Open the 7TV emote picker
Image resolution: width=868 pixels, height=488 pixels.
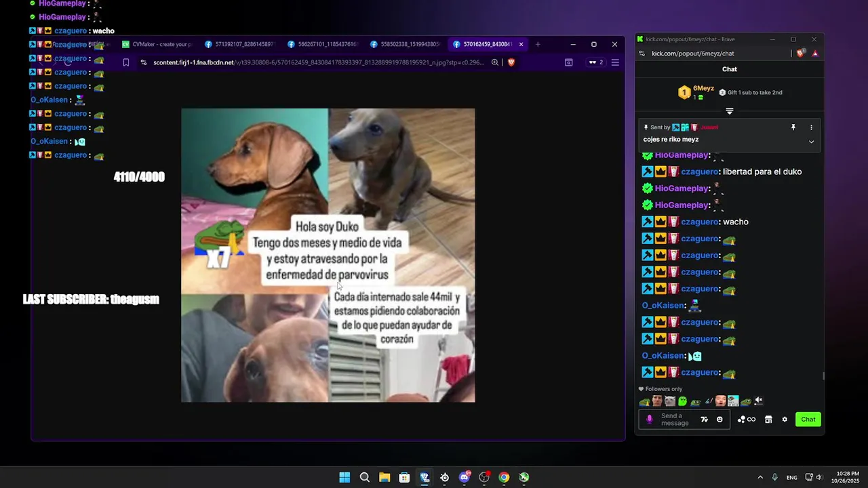click(x=704, y=420)
